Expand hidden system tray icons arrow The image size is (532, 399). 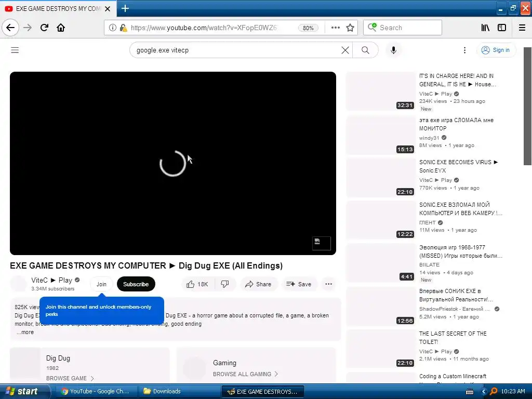coord(484,392)
